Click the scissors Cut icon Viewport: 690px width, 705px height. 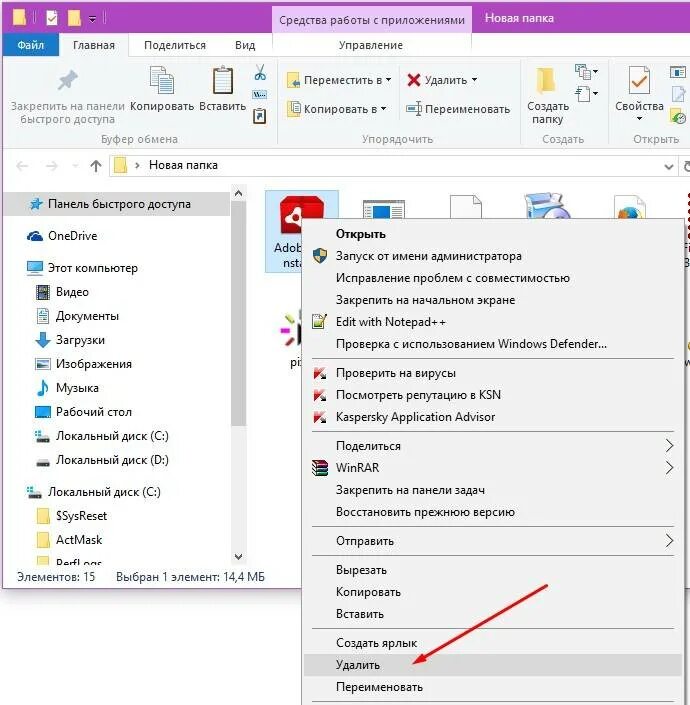tap(260, 72)
